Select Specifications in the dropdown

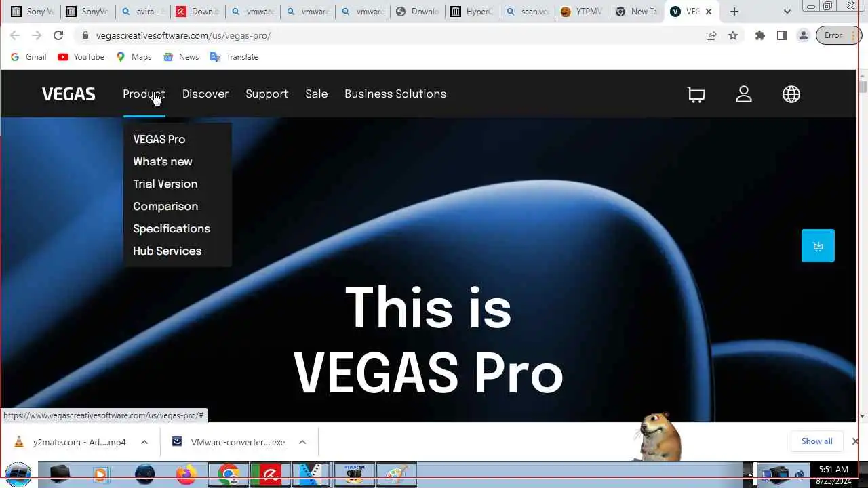click(172, 228)
